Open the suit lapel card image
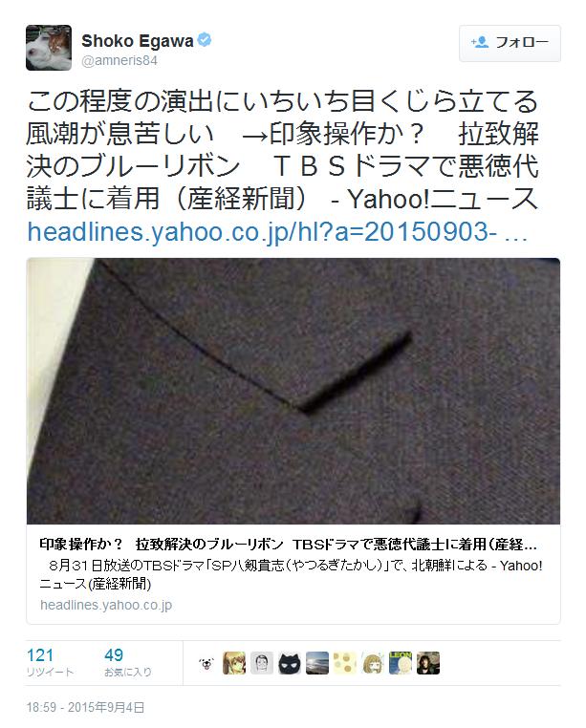Screen dimensions: 586x728 pos(293,391)
